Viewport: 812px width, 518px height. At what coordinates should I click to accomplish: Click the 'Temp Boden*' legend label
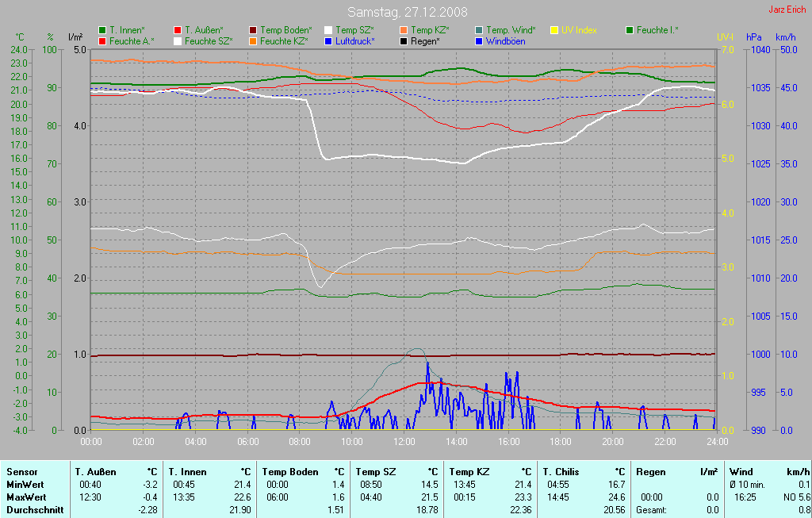point(285,31)
